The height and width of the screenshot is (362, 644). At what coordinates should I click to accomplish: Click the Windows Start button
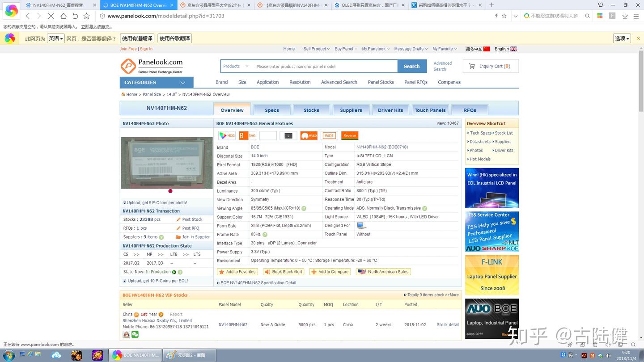tap(8, 355)
